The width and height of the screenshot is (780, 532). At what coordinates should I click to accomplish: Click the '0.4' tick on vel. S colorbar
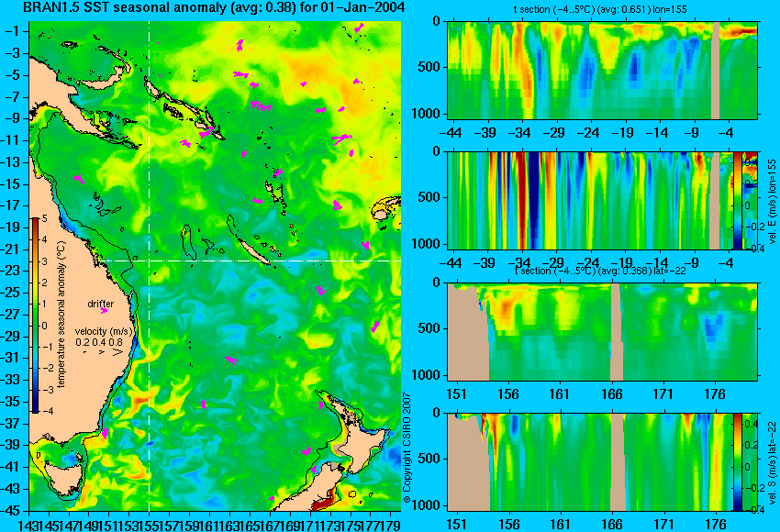752,424
